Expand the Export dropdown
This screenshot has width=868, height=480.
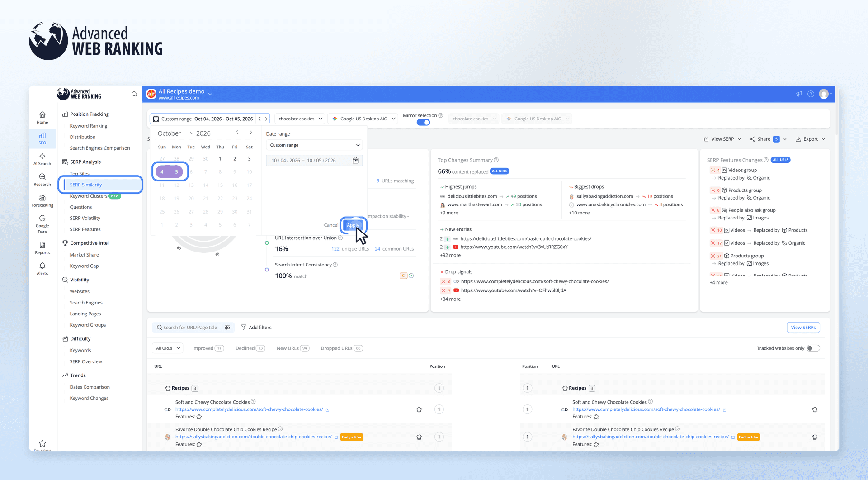point(810,139)
